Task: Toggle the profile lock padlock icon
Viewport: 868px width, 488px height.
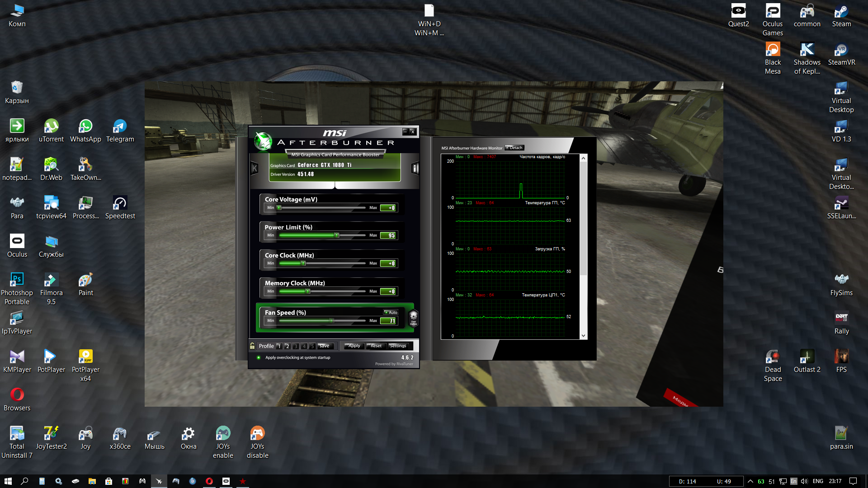Action: coord(252,346)
